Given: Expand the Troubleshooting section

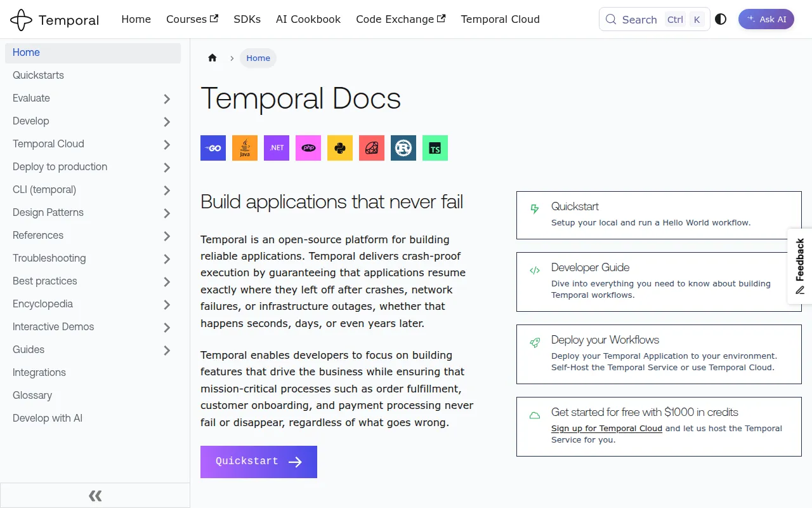Looking at the screenshot, I should 167,258.
